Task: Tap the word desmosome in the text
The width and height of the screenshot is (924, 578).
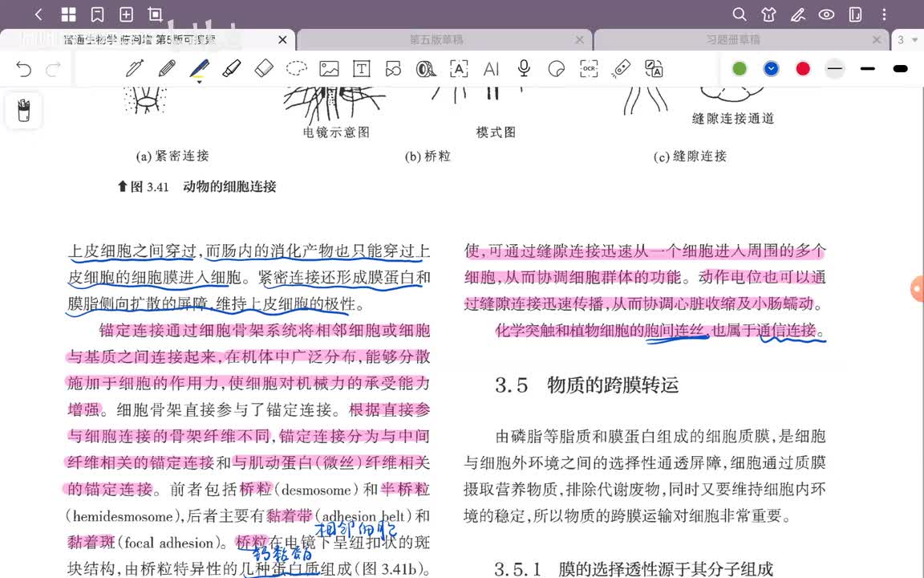Action: [316, 490]
